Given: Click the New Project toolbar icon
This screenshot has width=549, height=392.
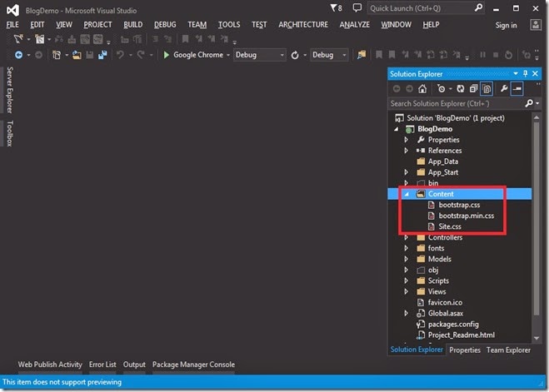Looking at the screenshot, I should pos(56,55).
